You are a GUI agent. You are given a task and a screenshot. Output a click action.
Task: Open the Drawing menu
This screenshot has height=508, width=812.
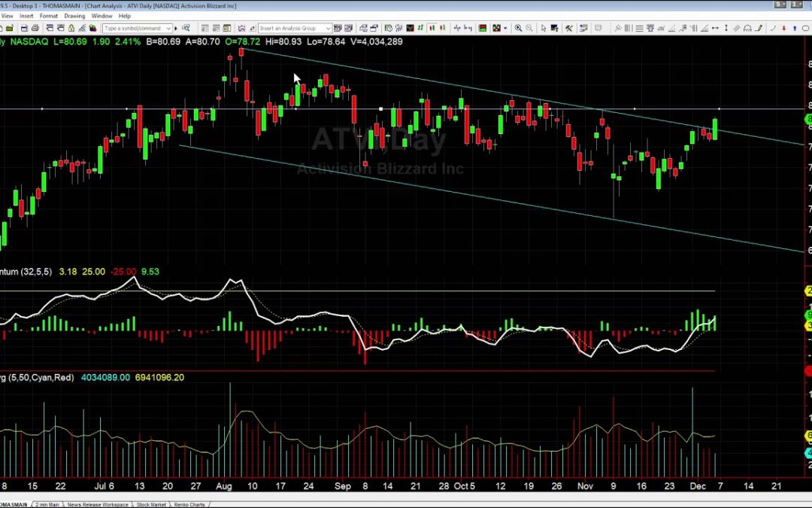(x=74, y=15)
